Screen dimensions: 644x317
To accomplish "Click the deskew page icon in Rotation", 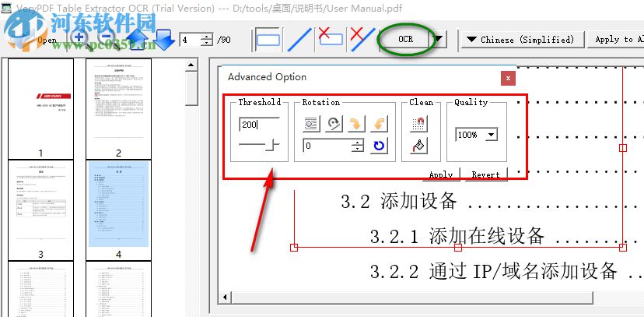I will (x=311, y=124).
